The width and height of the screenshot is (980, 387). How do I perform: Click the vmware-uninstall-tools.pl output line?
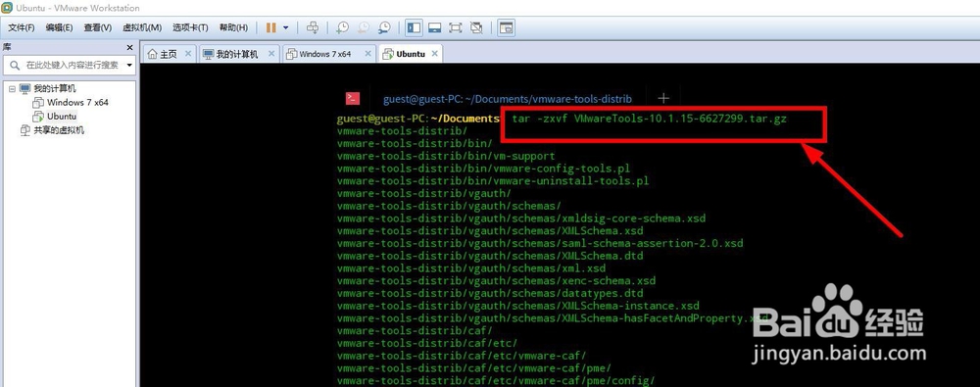pos(493,180)
